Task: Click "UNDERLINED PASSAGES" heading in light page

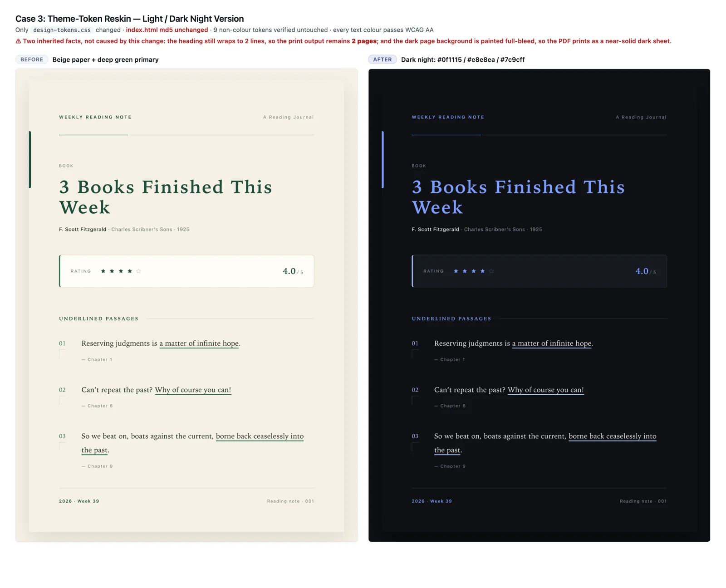Action: click(x=99, y=319)
